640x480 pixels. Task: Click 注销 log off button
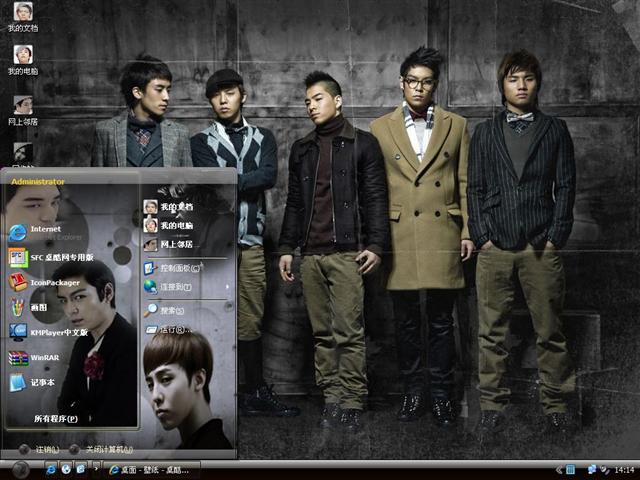click(40, 449)
